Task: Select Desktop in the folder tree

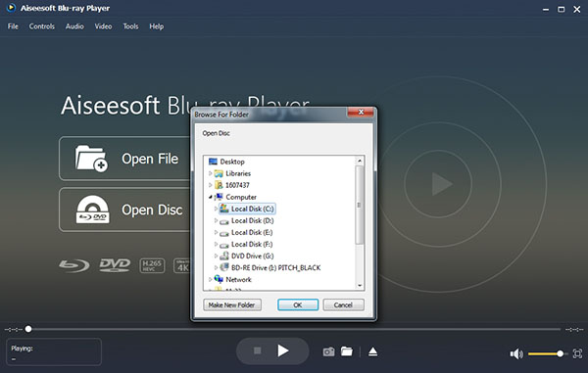Action: (232, 162)
